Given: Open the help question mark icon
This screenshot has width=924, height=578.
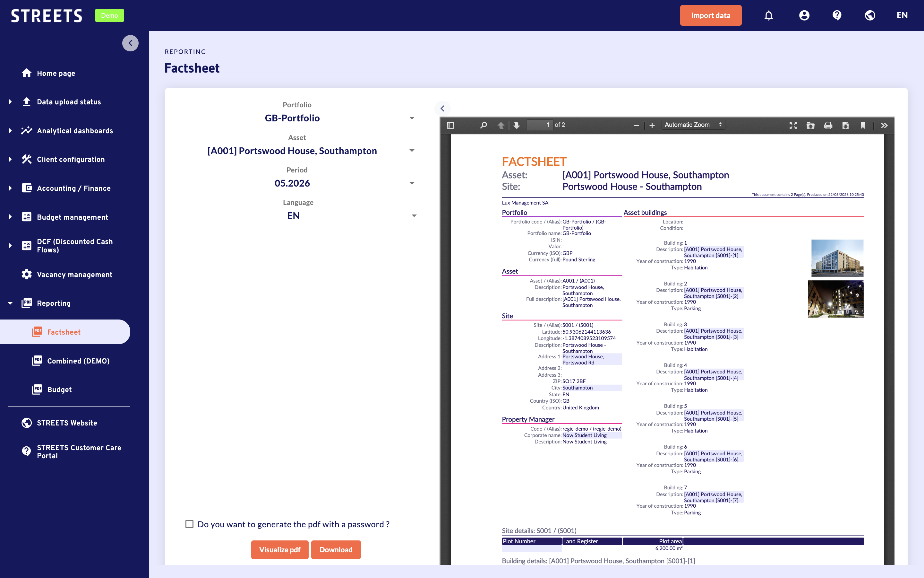Looking at the screenshot, I should 837,15.
